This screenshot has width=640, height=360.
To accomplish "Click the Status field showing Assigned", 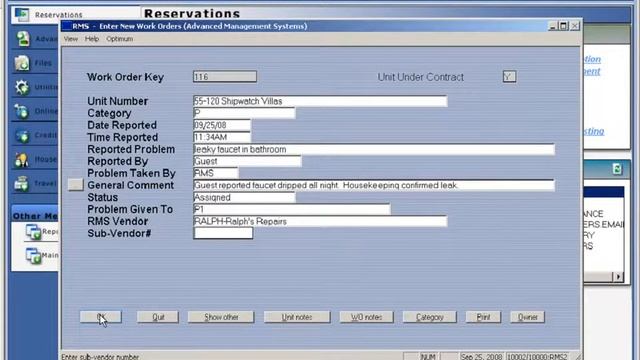I will pos(244,198).
